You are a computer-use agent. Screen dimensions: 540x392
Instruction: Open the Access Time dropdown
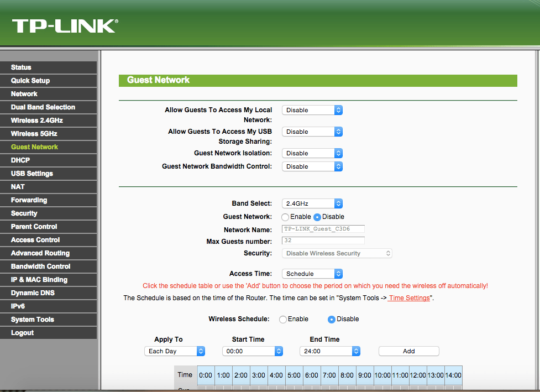pyautogui.click(x=312, y=274)
